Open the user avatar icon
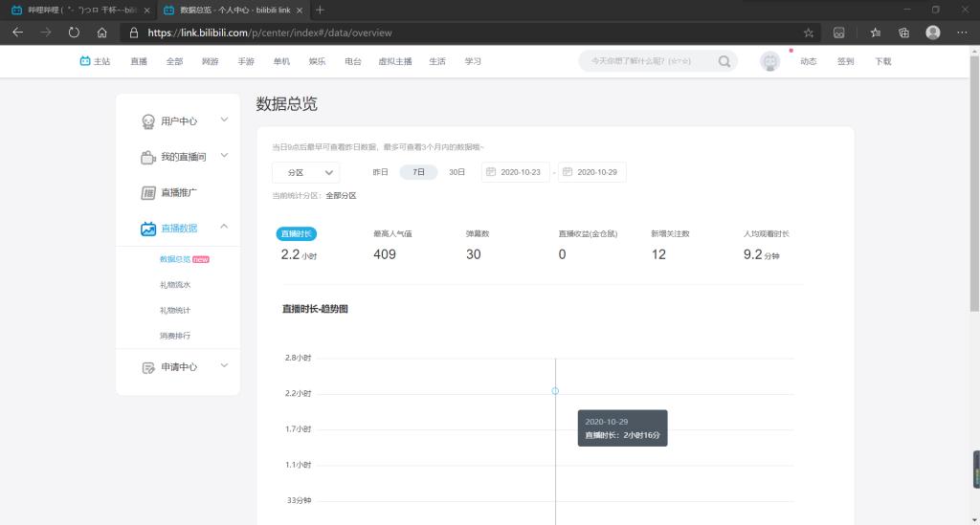 pyautogui.click(x=769, y=61)
